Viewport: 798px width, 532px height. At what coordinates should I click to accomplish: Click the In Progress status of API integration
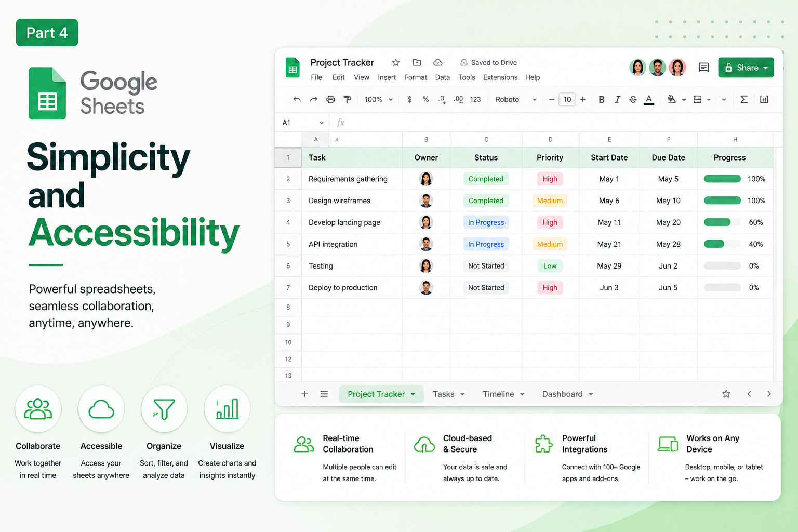(486, 244)
